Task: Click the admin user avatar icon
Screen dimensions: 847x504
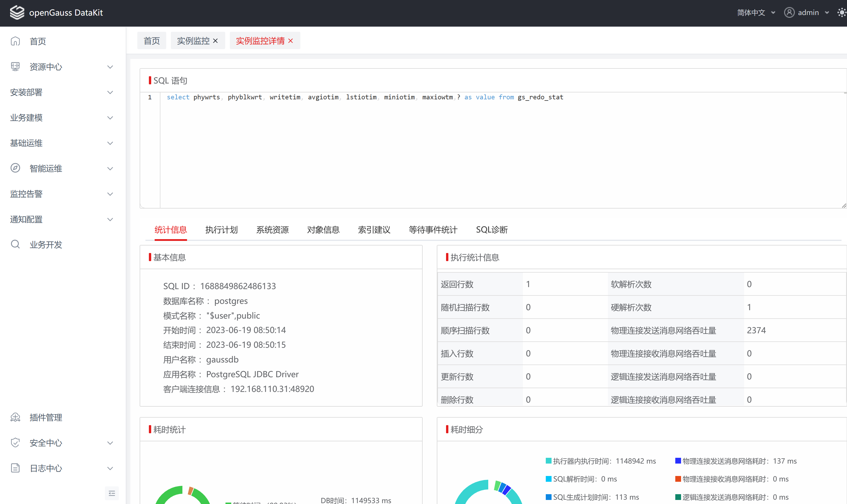Action: coord(789,13)
